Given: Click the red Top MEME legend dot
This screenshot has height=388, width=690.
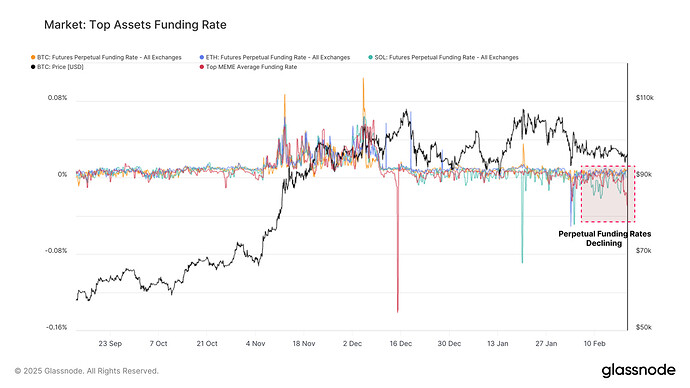Looking at the screenshot, I should [202, 67].
